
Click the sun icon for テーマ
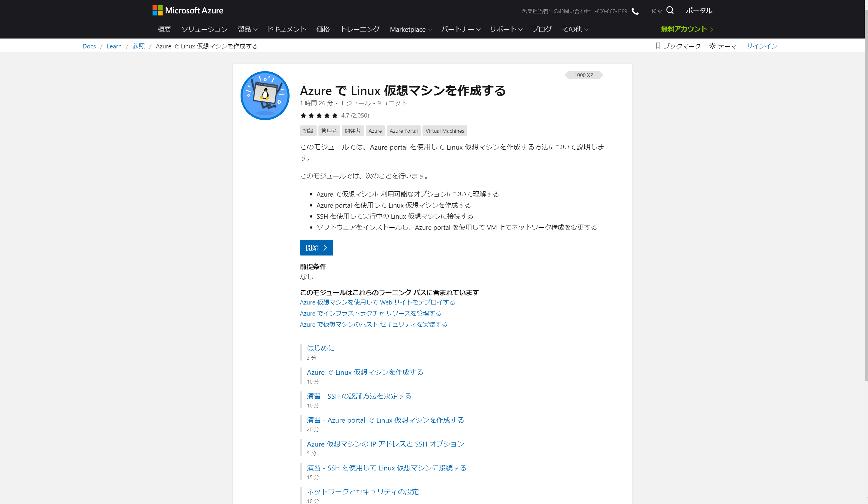pos(712,46)
